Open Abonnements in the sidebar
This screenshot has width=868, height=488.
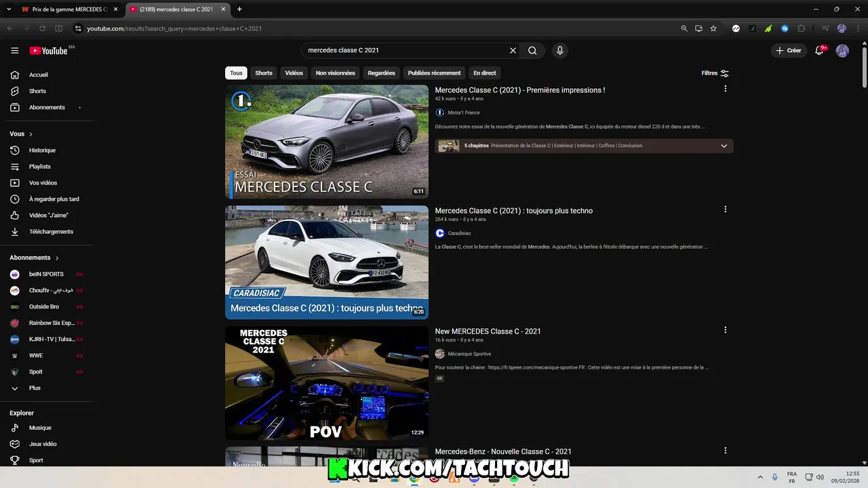[x=46, y=107]
